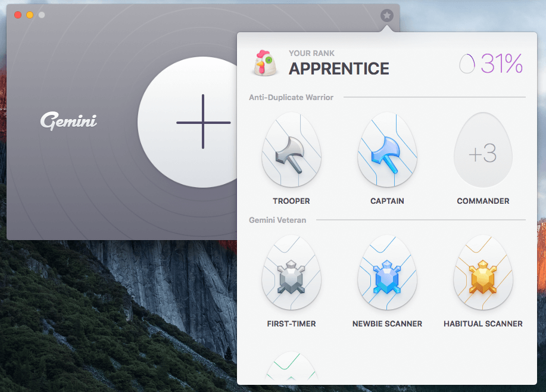Click the large plus button to add files
Image resolution: width=546 pixels, height=392 pixels.
pyautogui.click(x=202, y=122)
